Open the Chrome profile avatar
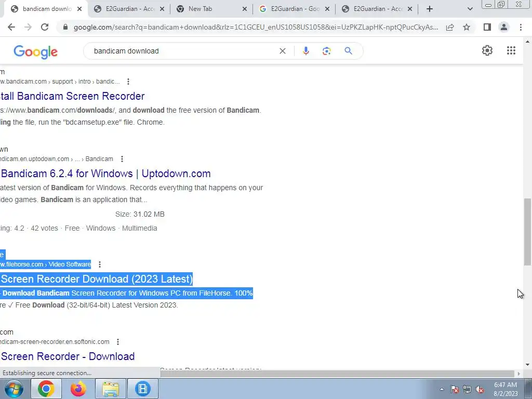 point(504,27)
